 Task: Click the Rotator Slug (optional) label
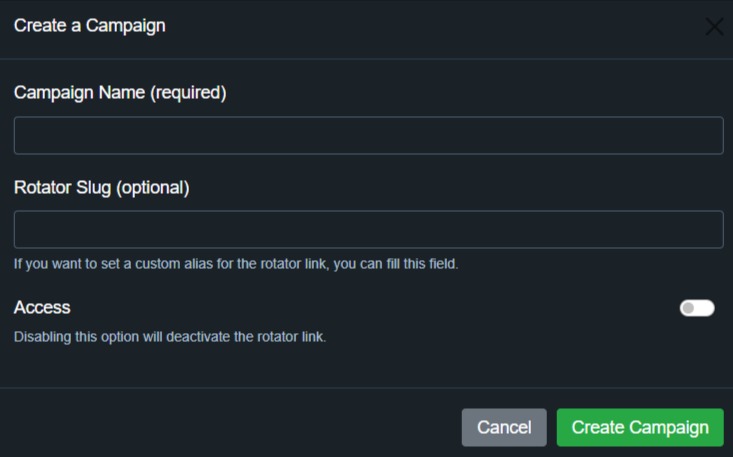pyautogui.click(x=101, y=187)
